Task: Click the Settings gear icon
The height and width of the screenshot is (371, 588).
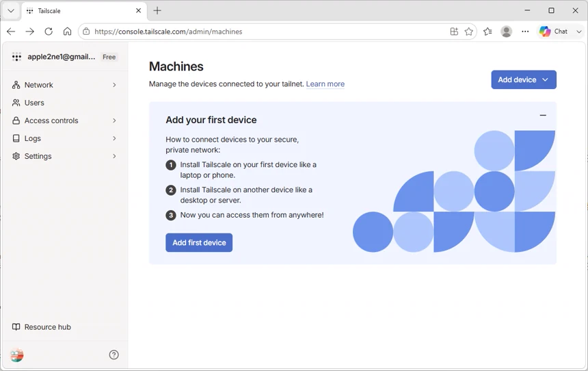Action: pos(16,156)
